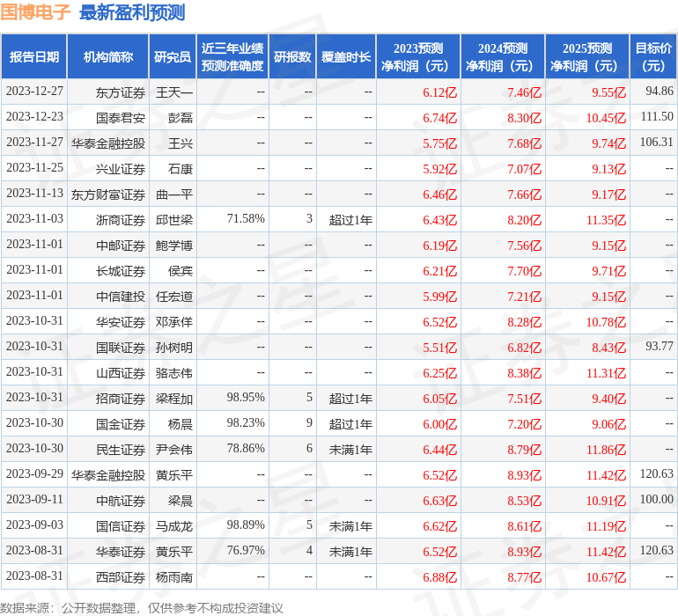Click accuracy value 71.58%
Viewport: 678px width, 616px height.
[246, 219]
